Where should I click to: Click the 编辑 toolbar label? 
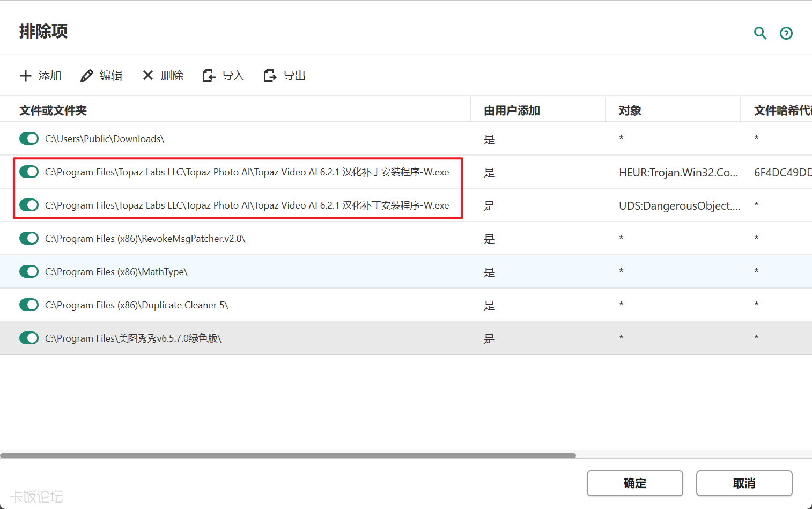click(x=111, y=76)
